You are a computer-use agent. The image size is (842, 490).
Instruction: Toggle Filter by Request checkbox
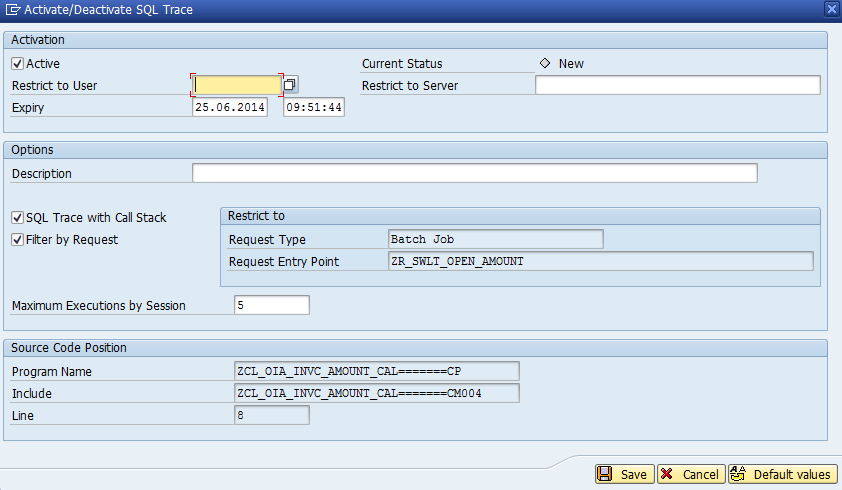coord(17,240)
